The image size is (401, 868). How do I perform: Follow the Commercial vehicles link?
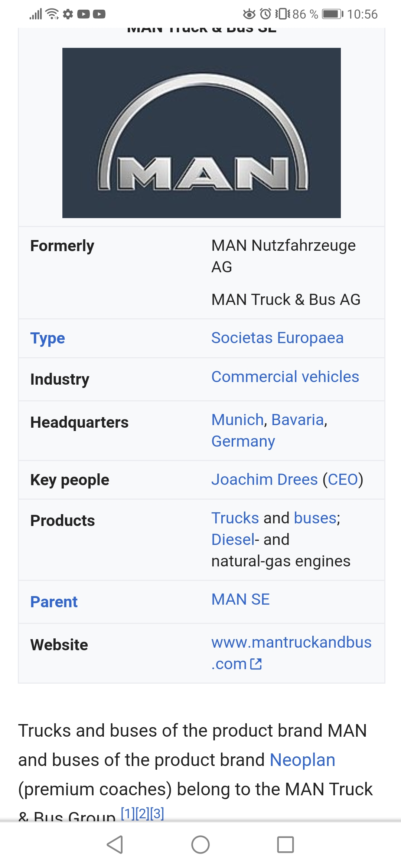285,377
